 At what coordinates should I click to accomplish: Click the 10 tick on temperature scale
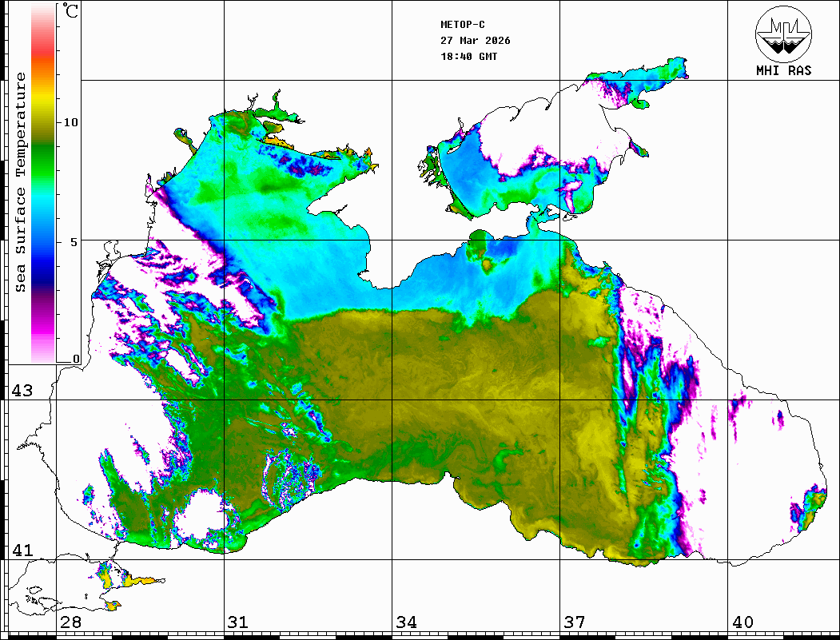[71, 122]
